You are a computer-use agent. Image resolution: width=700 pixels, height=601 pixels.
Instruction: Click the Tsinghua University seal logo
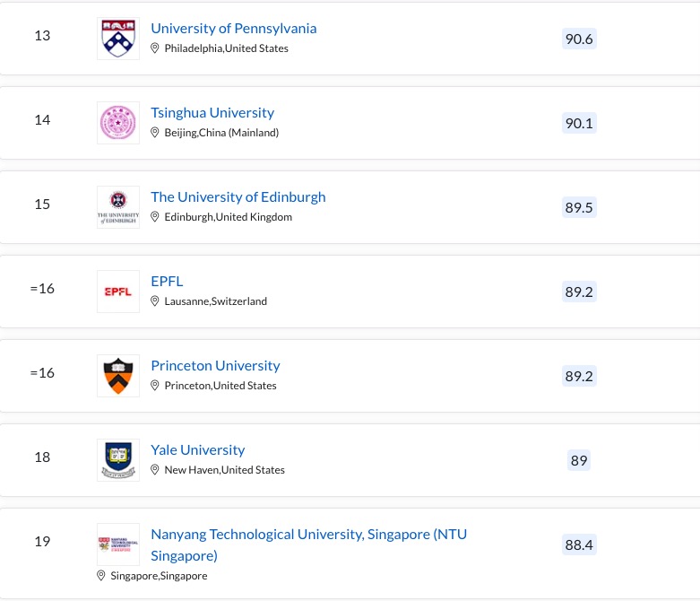tap(118, 123)
